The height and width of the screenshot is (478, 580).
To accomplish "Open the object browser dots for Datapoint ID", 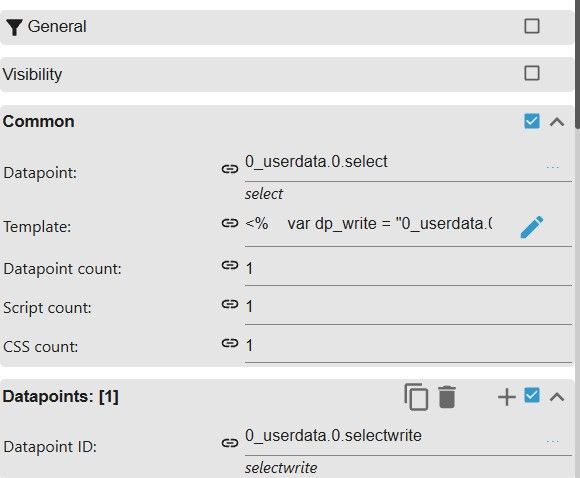I will 552,441.
